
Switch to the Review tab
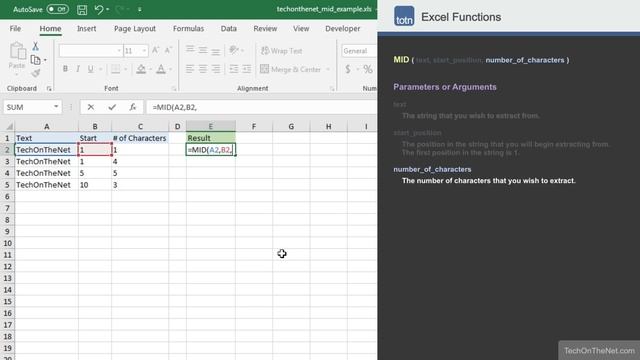click(x=265, y=29)
